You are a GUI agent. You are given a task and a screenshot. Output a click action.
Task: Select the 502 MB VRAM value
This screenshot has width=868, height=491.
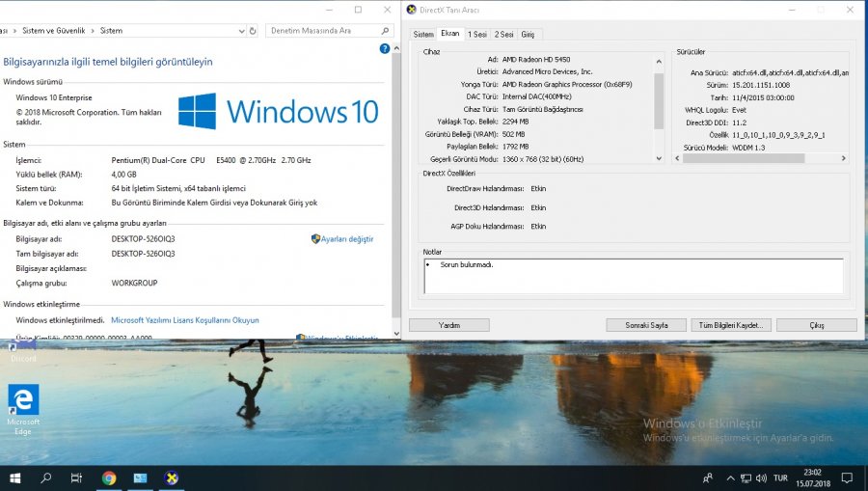513,134
